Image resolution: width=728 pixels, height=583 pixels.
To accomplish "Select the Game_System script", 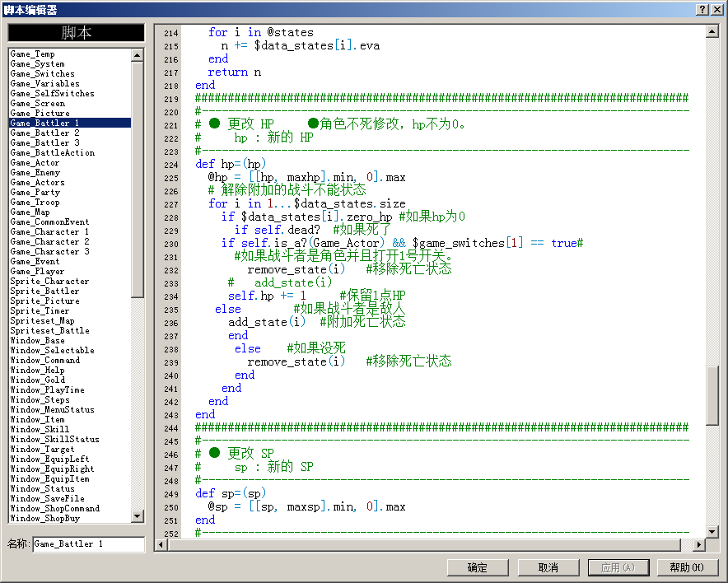I will pyautogui.click(x=70, y=63).
